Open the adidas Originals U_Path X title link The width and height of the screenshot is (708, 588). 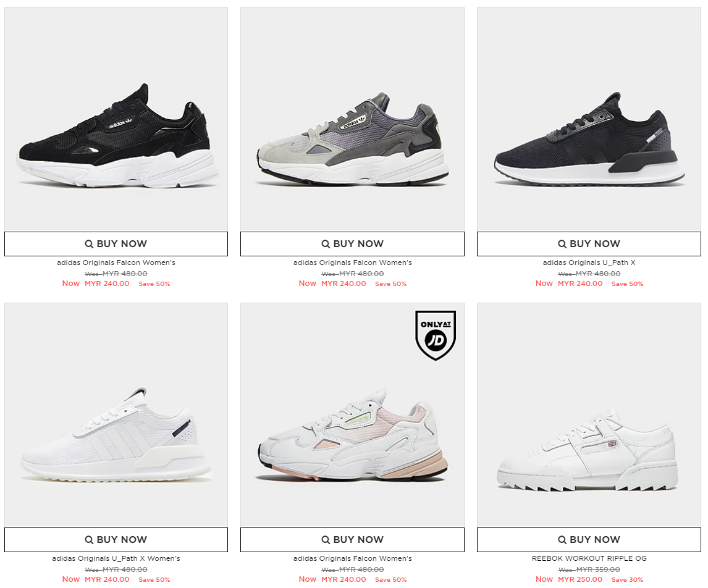pyautogui.click(x=589, y=262)
